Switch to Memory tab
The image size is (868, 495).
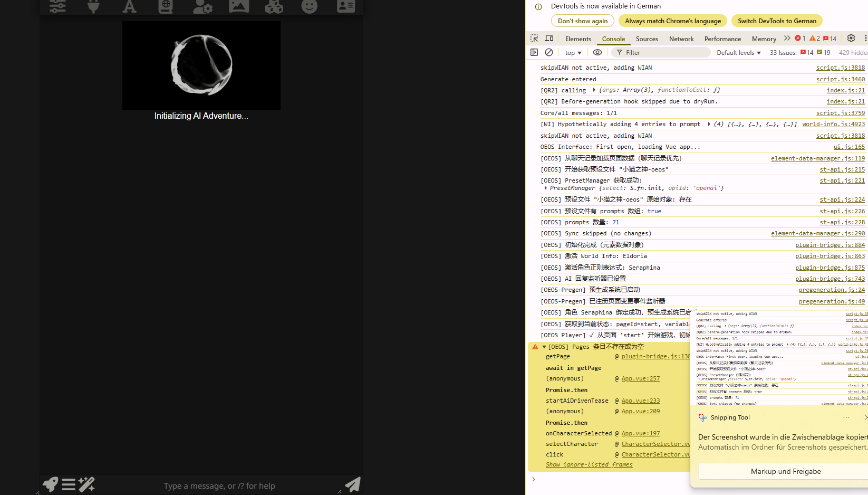tap(764, 39)
